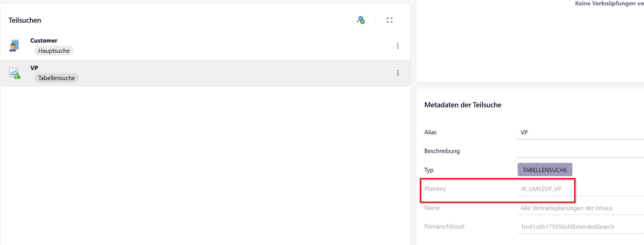Click the TABELLENSUCHE type button
The height and width of the screenshot is (245, 644).
[x=545, y=170]
